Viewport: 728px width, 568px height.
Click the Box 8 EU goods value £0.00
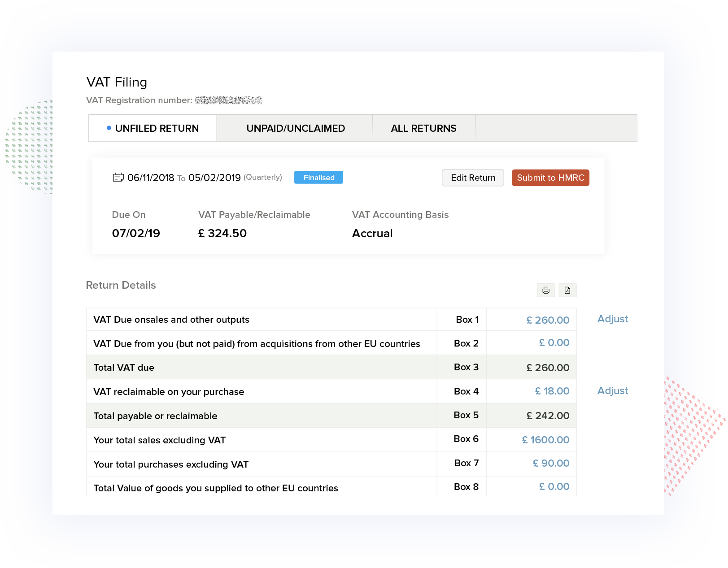(x=554, y=486)
